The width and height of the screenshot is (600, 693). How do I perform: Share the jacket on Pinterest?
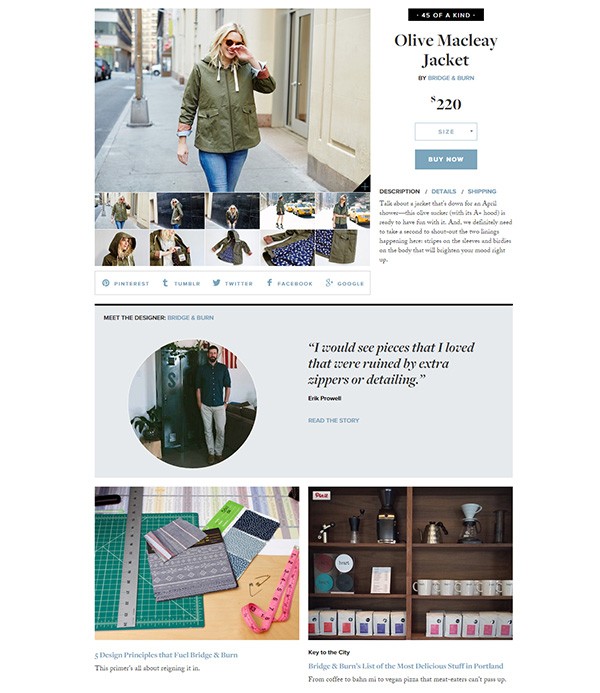tap(125, 283)
